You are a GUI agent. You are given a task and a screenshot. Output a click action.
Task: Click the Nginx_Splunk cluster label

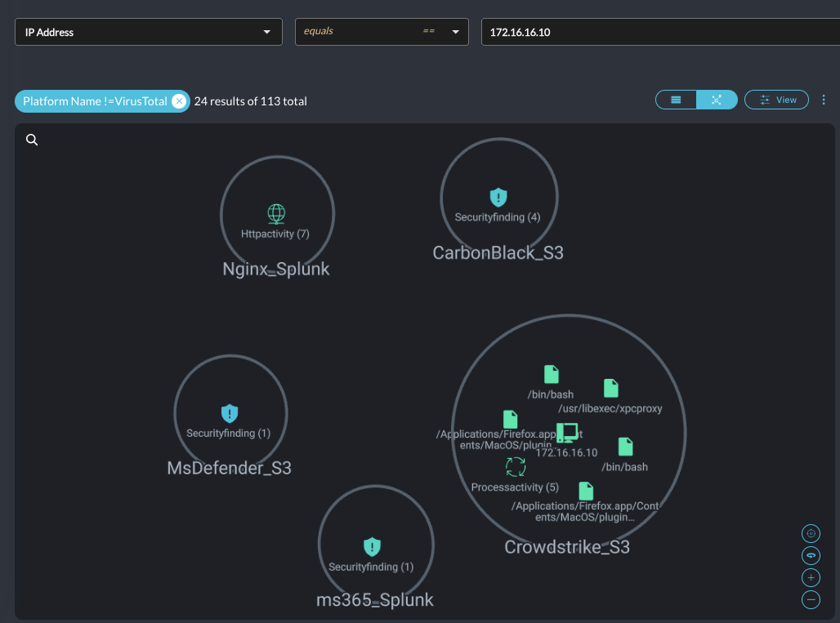(x=276, y=269)
